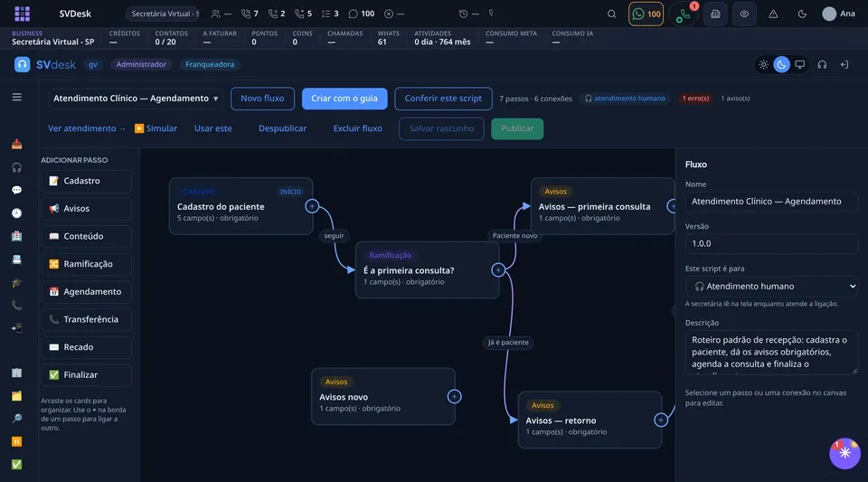Open the phone handset sidebar icon
868x482 pixels.
tap(16, 306)
